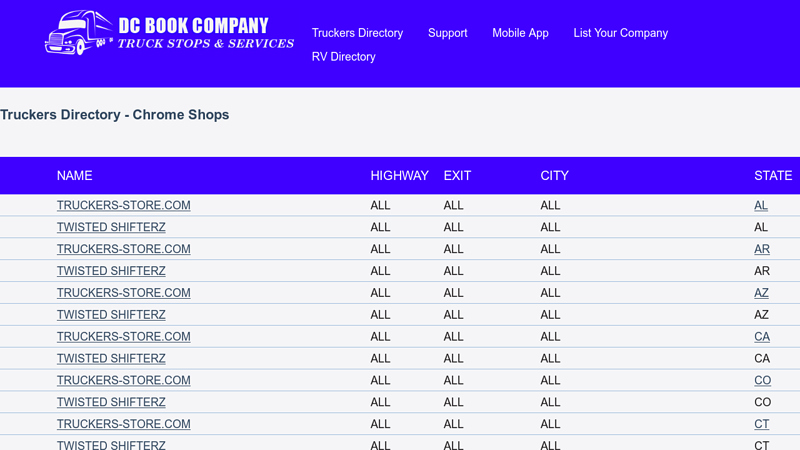Go to the Support page
Screen dimensions: 800x450
(x=447, y=33)
